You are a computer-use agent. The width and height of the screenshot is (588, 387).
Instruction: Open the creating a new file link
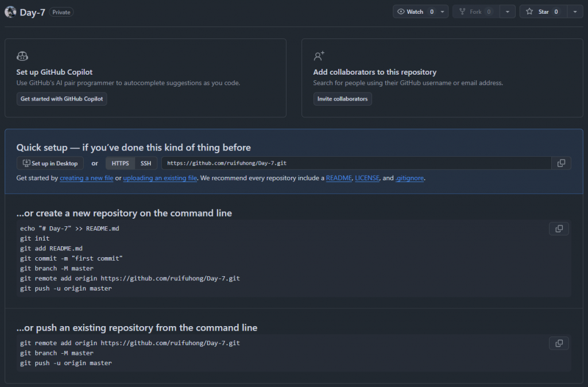pos(86,178)
